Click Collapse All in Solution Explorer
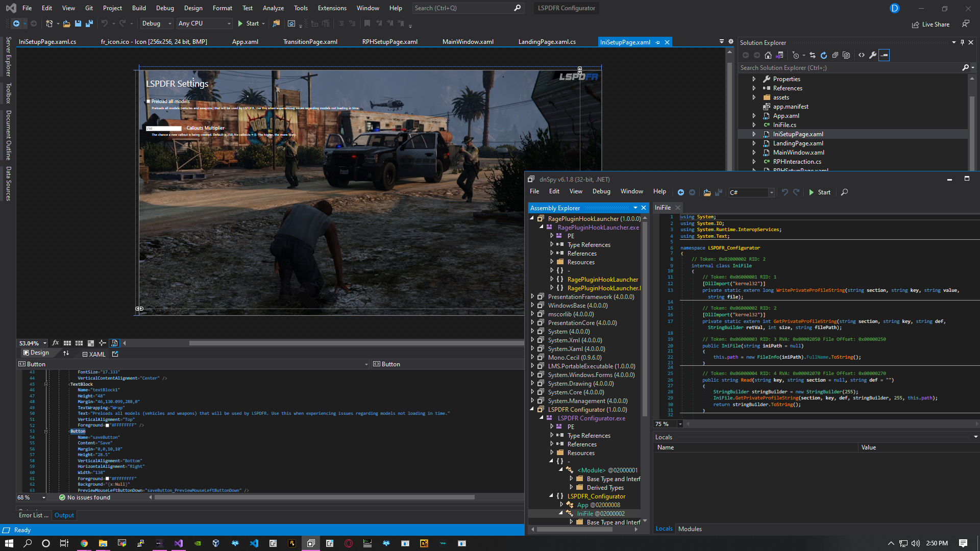Viewport: 980px width, 551px height. click(835, 55)
